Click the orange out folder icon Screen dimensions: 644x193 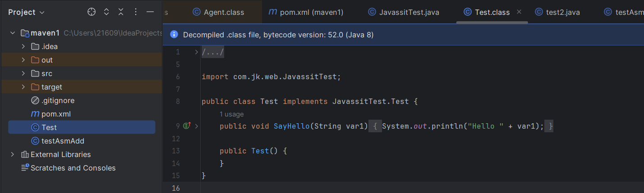tap(35, 60)
